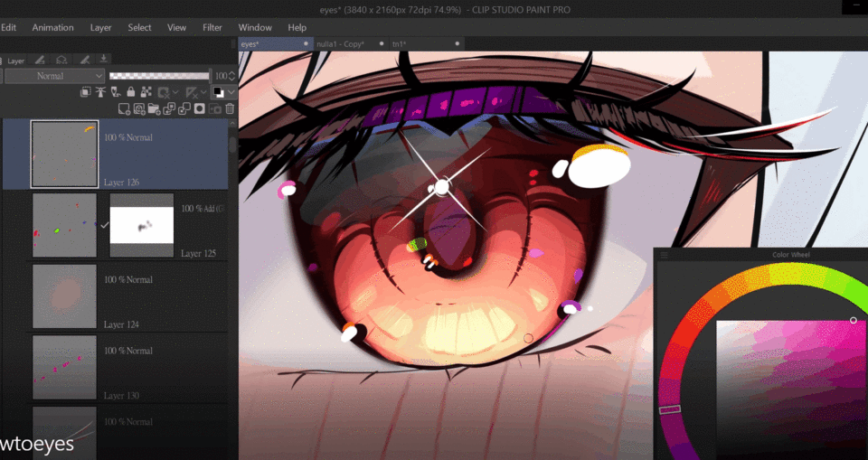The height and width of the screenshot is (460, 868).
Task: Create a New Vector Layer
Action: (139, 108)
